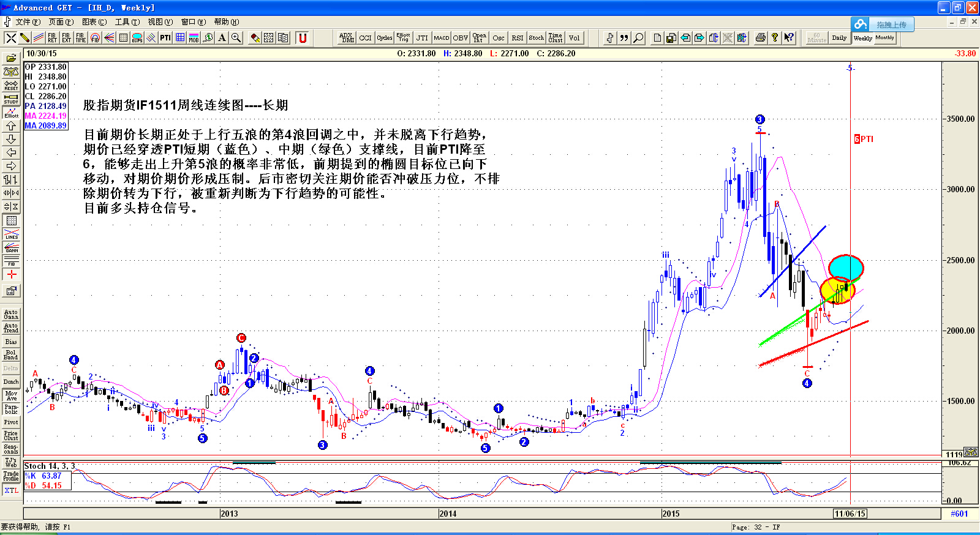Toggle the Elliott wave study button
The image size is (980, 535).
[x=11, y=113]
